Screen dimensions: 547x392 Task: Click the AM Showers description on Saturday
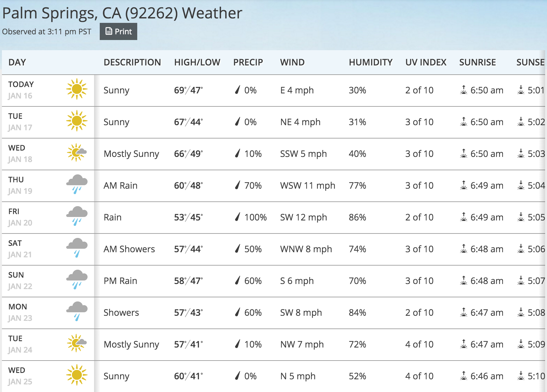129,249
